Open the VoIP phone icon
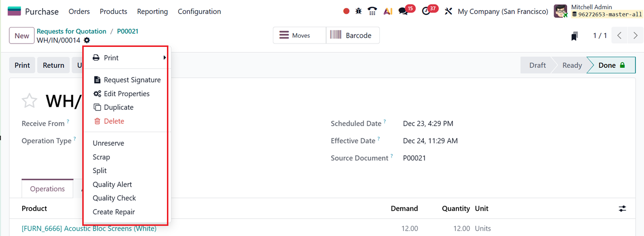The width and height of the screenshot is (644, 236). 372,11
